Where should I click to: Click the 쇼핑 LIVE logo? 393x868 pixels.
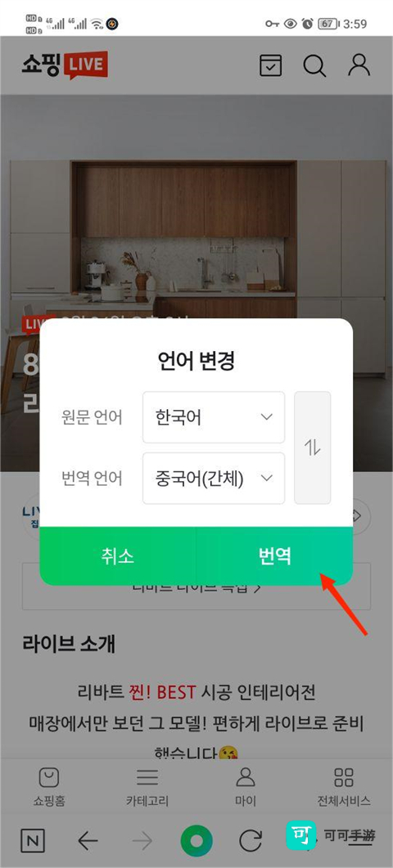[65, 65]
